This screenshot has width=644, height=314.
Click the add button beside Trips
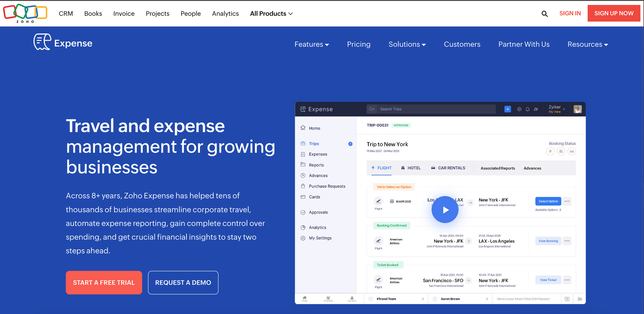[350, 144]
